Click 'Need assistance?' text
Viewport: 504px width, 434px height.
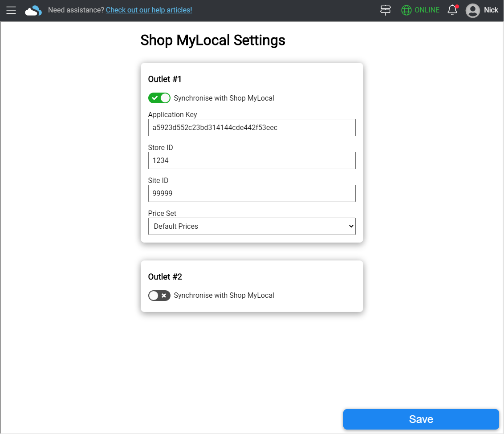(76, 10)
